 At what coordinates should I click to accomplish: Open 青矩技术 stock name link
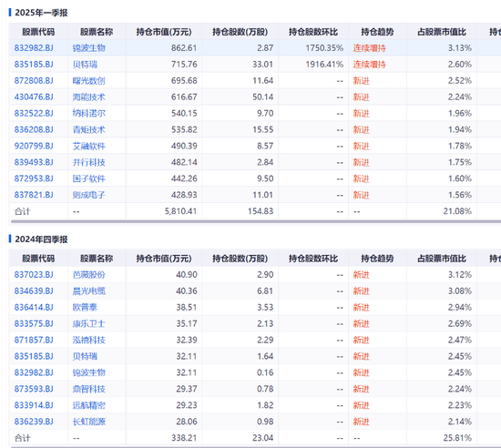pos(89,129)
